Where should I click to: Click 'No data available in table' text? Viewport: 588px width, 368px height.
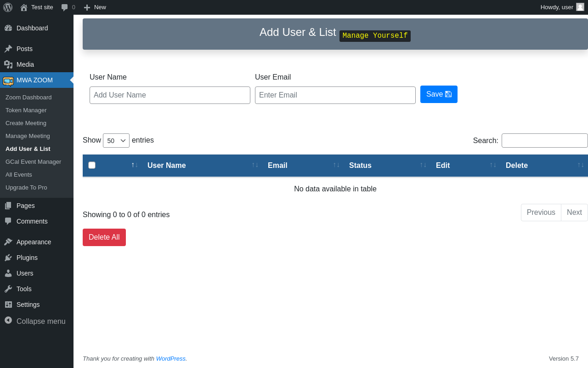tap(335, 189)
